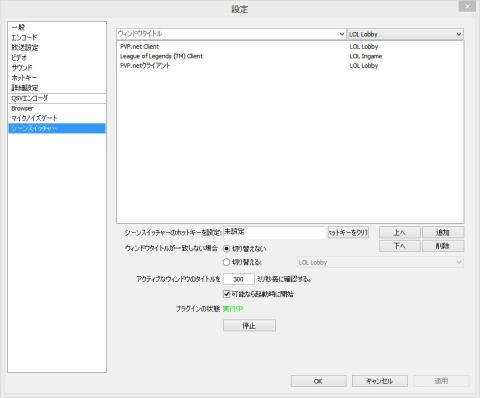Add a new entry with 追加

tap(443, 232)
